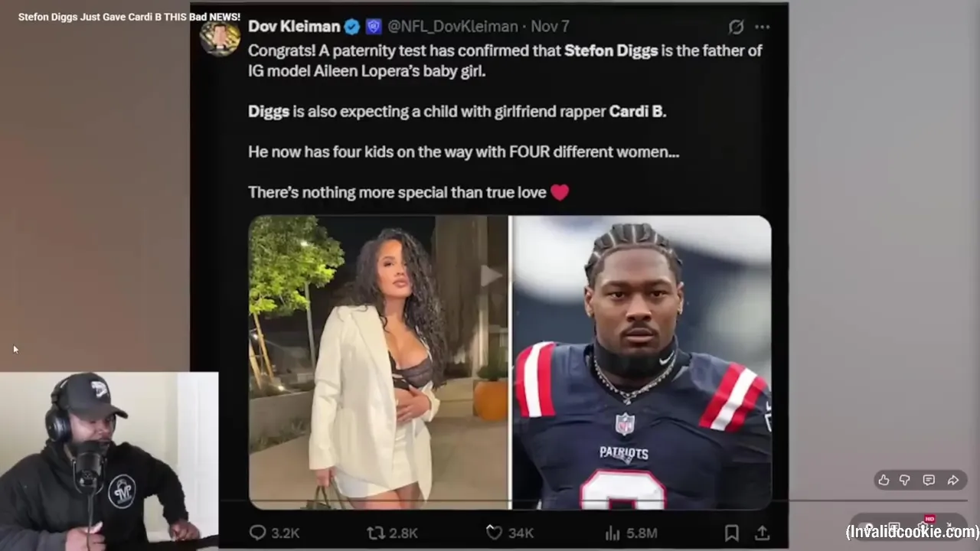
Task: Bookmark the Dov Kleiman tweet
Action: [732, 533]
